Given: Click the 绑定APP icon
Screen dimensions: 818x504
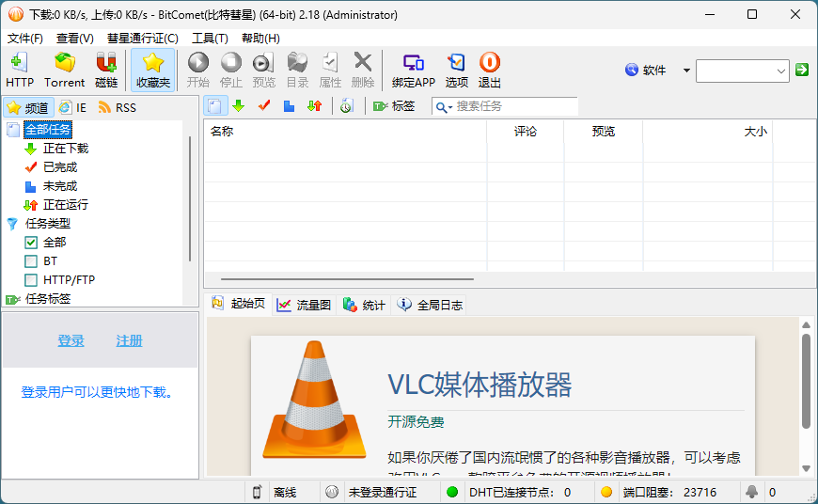Looking at the screenshot, I should point(414,70).
